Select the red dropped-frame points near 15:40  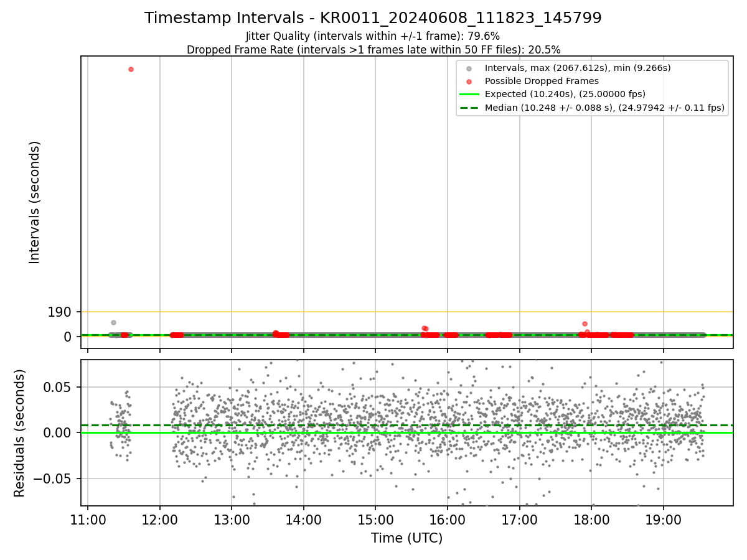click(x=425, y=328)
